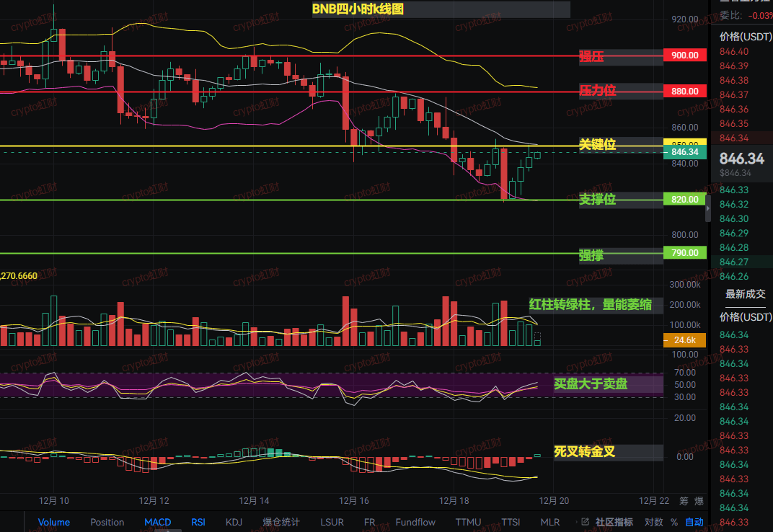
Task: Click the current price tag 846.34 on axis
Action: [x=685, y=152]
